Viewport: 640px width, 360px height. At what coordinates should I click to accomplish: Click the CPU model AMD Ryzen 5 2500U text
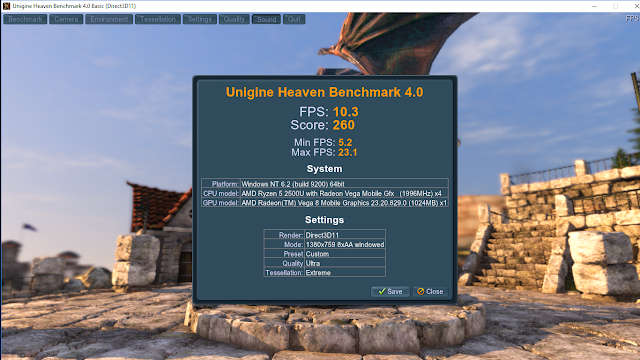pos(342,193)
